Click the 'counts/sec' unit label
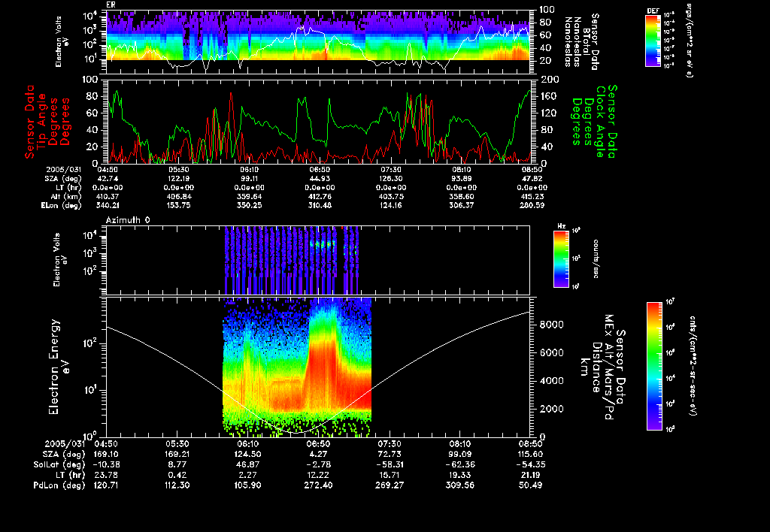The height and width of the screenshot is (532, 770). (596, 258)
